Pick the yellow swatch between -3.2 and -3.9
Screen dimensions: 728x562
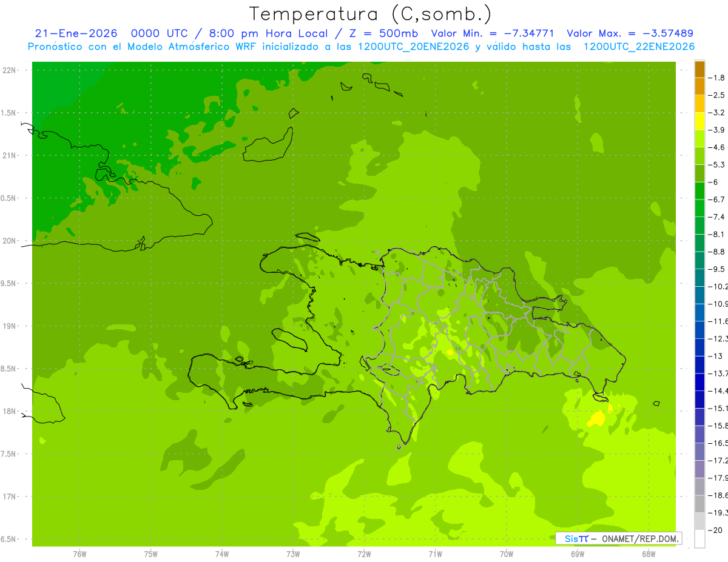(699, 121)
